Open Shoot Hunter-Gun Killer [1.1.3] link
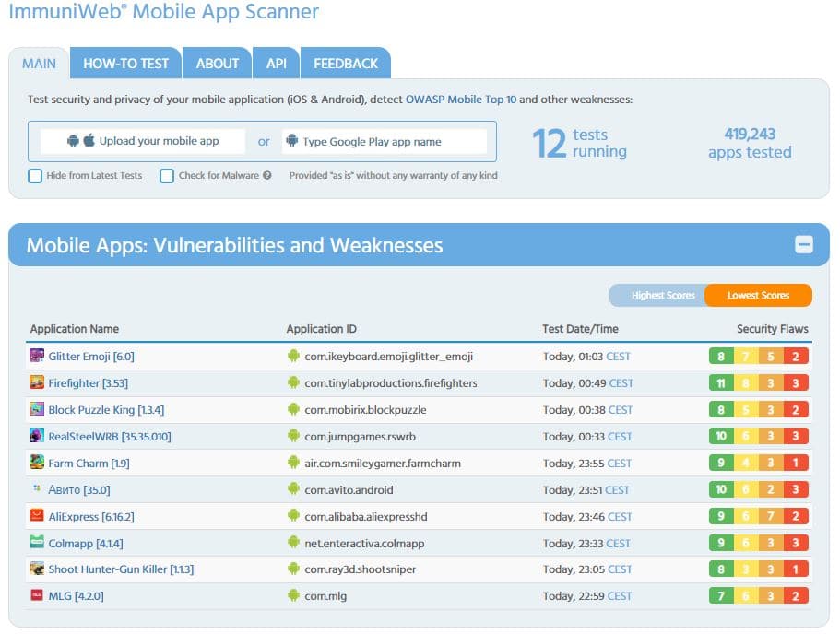Image resolution: width=840 pixels, height=634 pixels. tap(121, 569)
